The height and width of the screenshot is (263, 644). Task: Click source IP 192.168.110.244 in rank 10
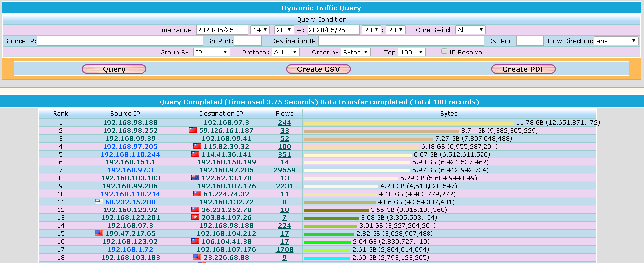tap(130, 194)
